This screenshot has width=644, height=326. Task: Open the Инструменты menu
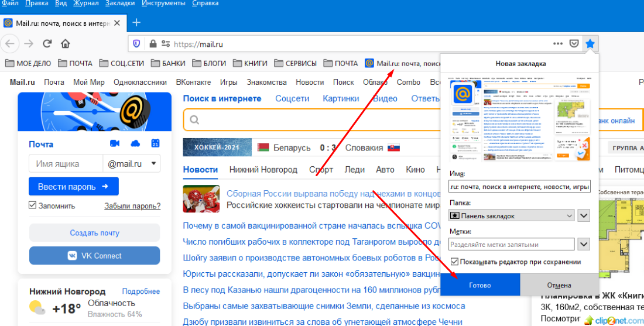tap(163, 4)
